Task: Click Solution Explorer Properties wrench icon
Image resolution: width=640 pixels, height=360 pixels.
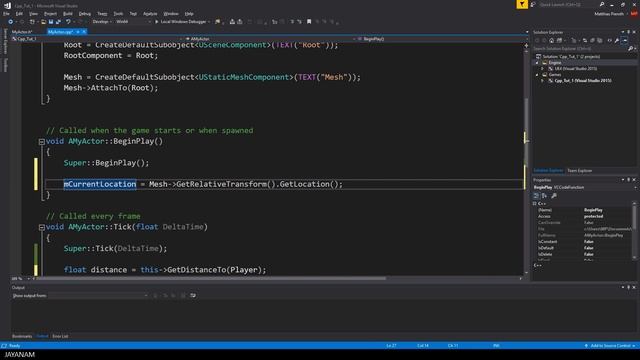Action: (617, 40)
